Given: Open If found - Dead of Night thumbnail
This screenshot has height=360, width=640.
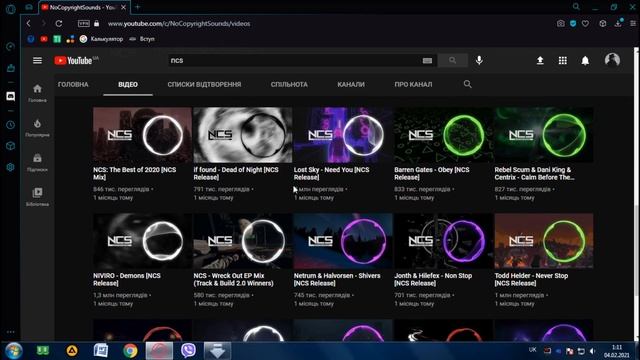Looking at the screenshot, I should click(242, 135).
